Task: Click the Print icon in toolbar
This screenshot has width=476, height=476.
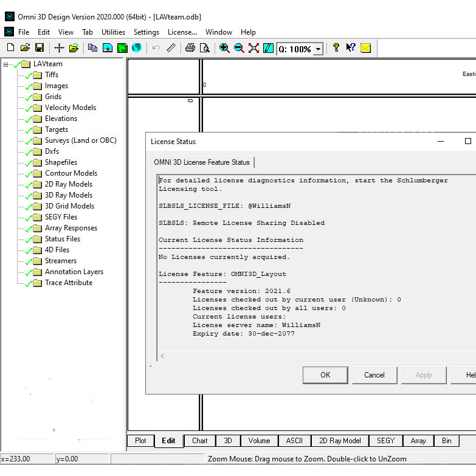Action: coord(190,48)
